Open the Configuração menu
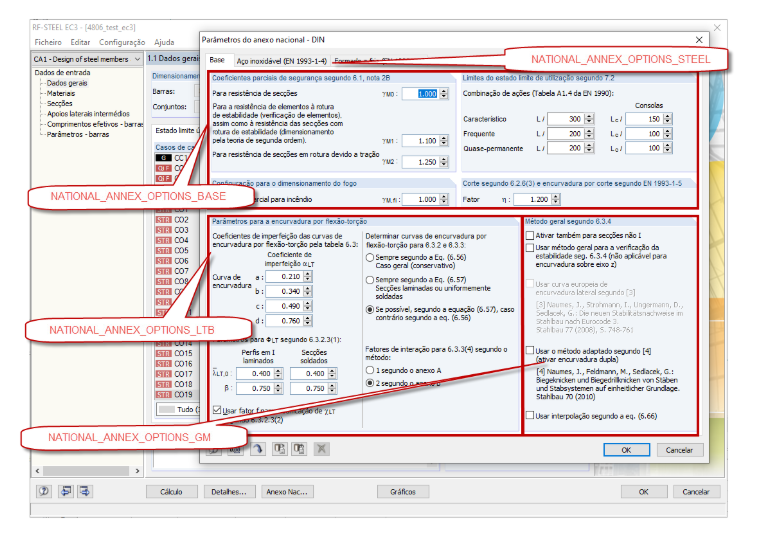Screen dimensions: 760x542 122,42
